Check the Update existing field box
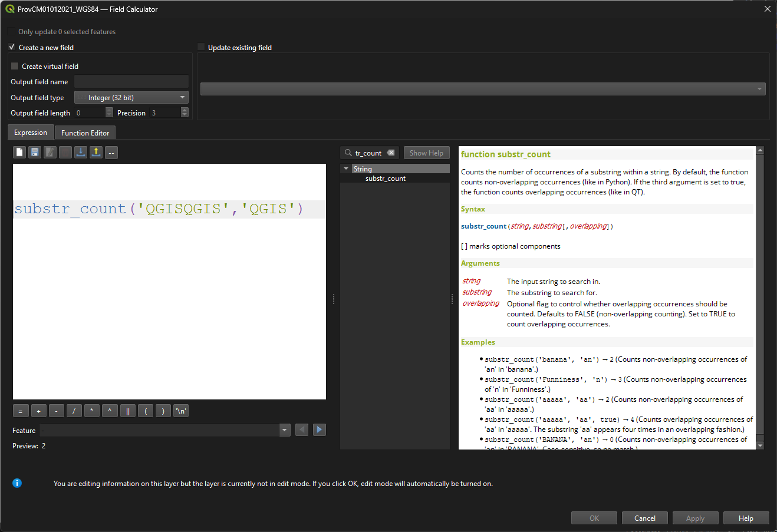Viewport: 777px width, 532px height. click(201, 47)
